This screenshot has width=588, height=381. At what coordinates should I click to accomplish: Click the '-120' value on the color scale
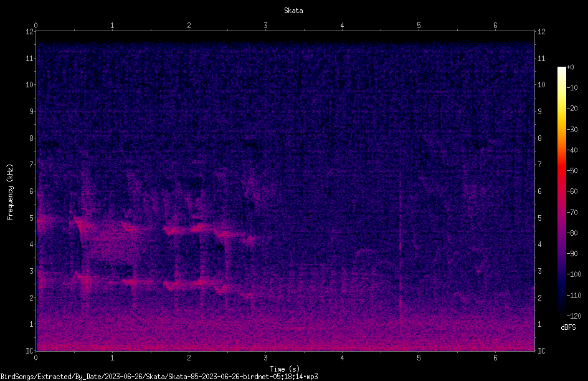coord(574,316)
